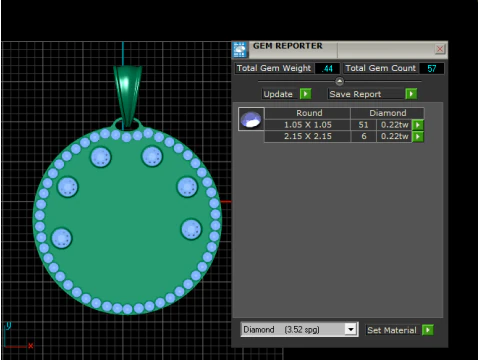Click green arrow on 2.15 X 2.15 row
The width and height of the screenshot is (480, 360).
click(x=418, y=136)
